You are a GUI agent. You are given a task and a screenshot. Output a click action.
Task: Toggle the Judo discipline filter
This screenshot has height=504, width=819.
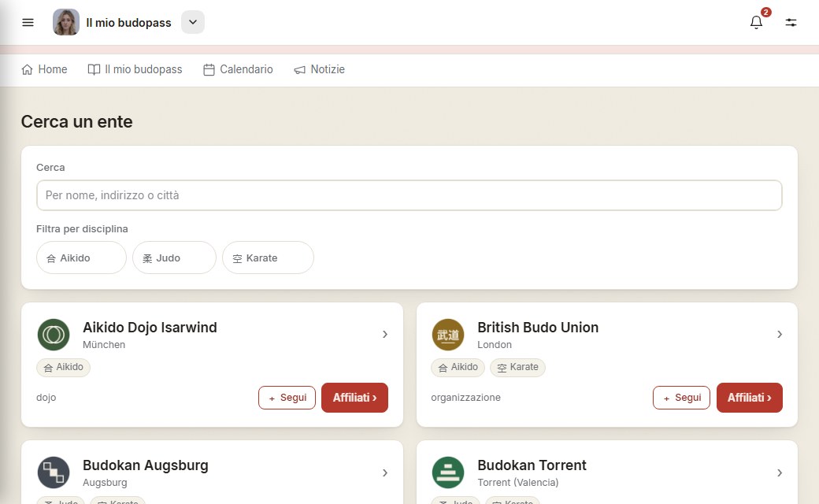pos(175,258)
